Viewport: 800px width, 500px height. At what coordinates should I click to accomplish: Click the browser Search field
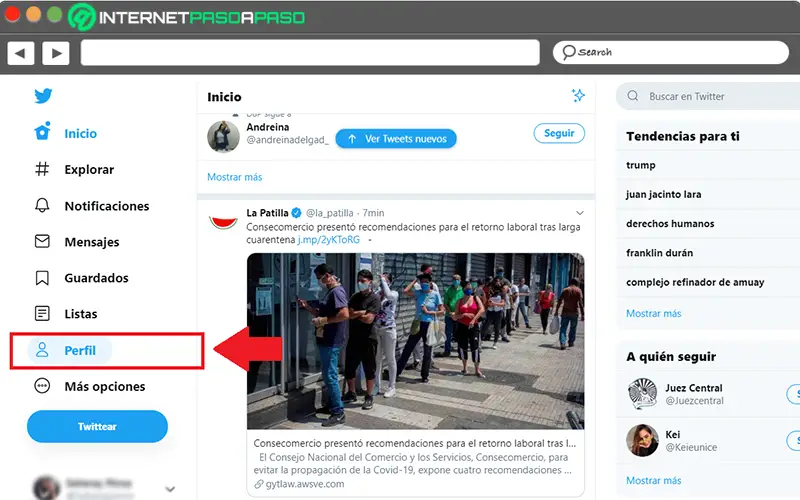coord(670,52)
